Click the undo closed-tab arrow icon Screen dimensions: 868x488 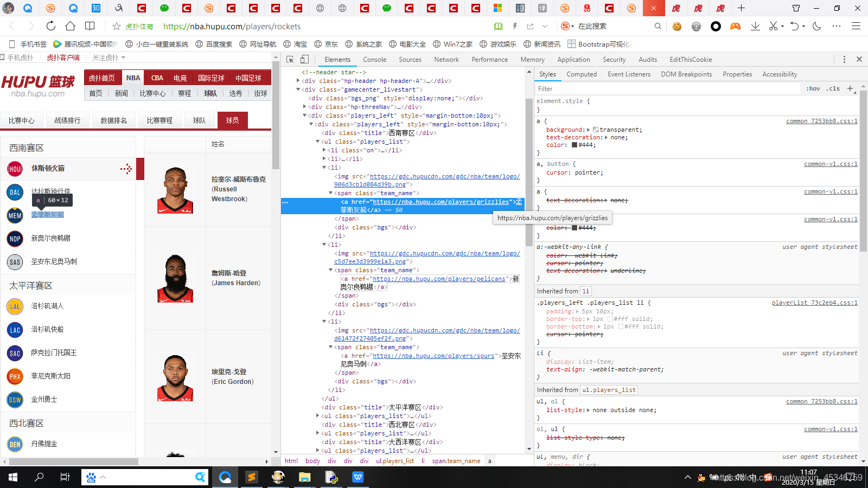click(x=794, y=26)
